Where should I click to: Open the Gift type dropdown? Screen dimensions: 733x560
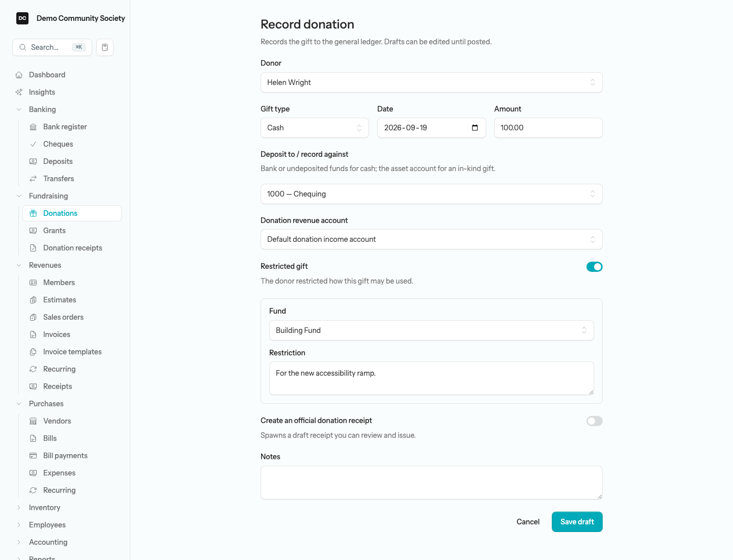point(315,128)
